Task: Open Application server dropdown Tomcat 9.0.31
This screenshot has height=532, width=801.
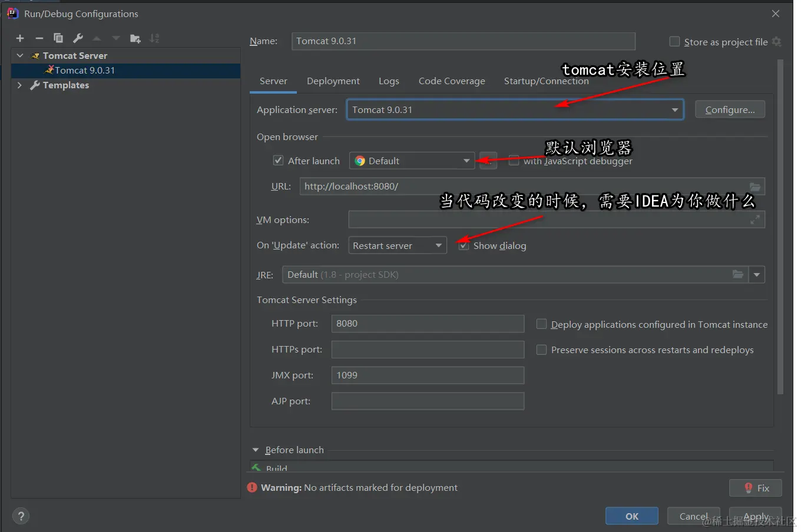Action: click(515, 109)
